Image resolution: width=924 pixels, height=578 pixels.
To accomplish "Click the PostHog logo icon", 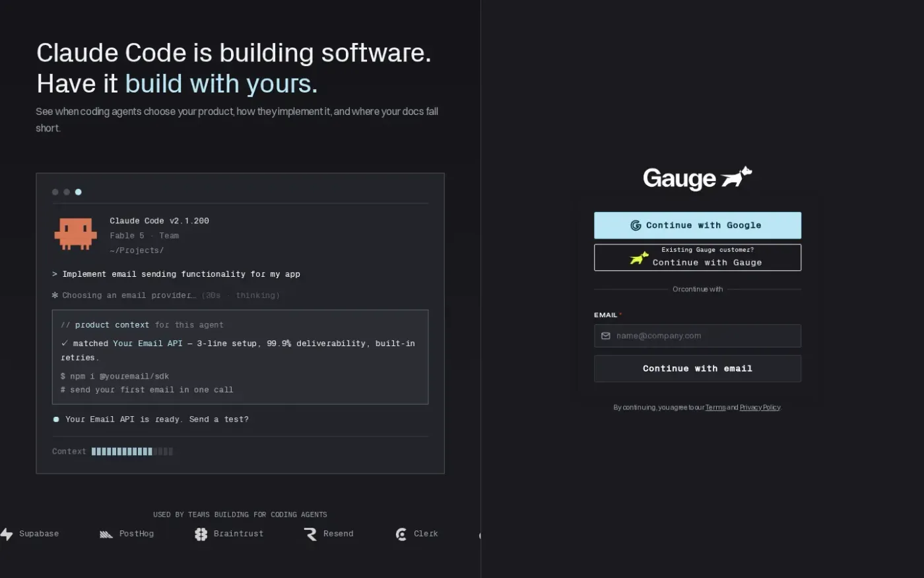I will click(x=106, y=534).
